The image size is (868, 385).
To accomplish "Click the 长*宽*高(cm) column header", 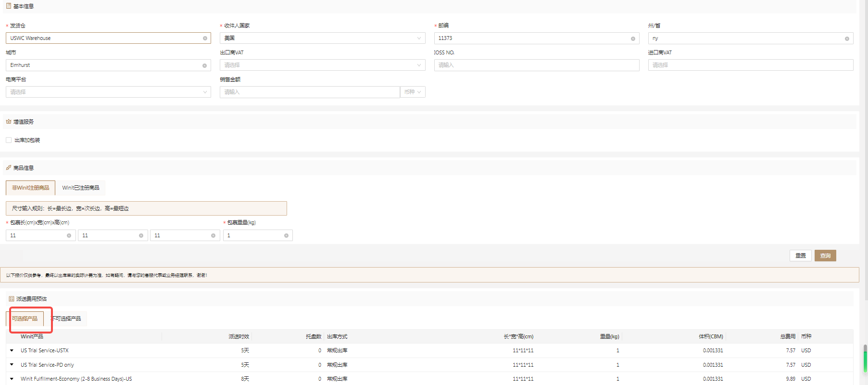I will [518, 336].
